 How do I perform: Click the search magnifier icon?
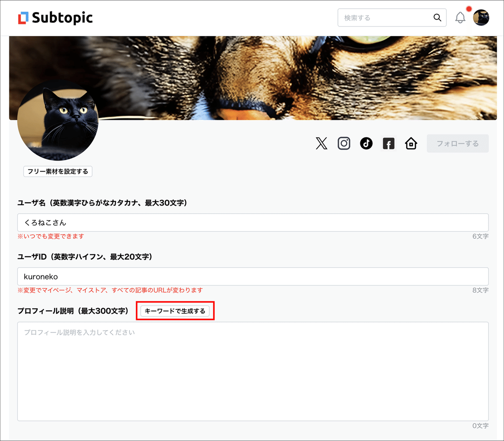tap(437, 17)
